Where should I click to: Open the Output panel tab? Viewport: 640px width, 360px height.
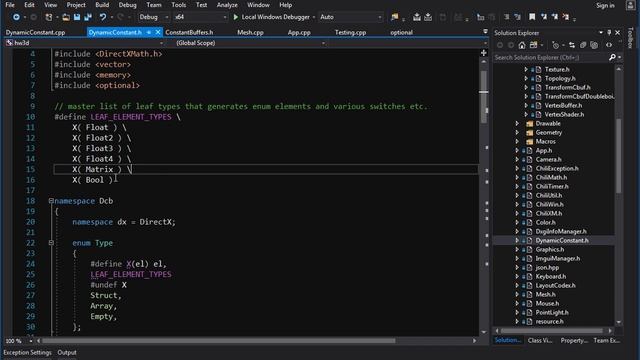click(x=67, y=352)
